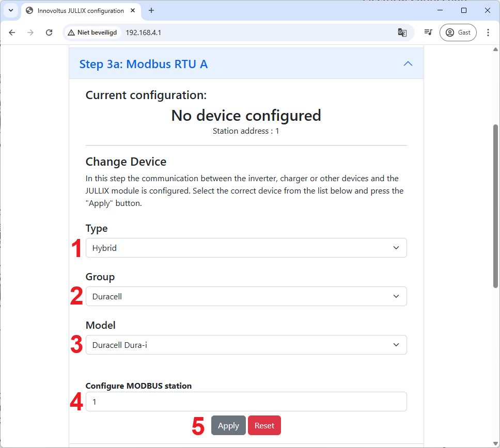The height and width of the screenshot is (448, 500).
Task: Open the Model dropdown showing Duracell Dura-i
Action: (x=246, y=345)
